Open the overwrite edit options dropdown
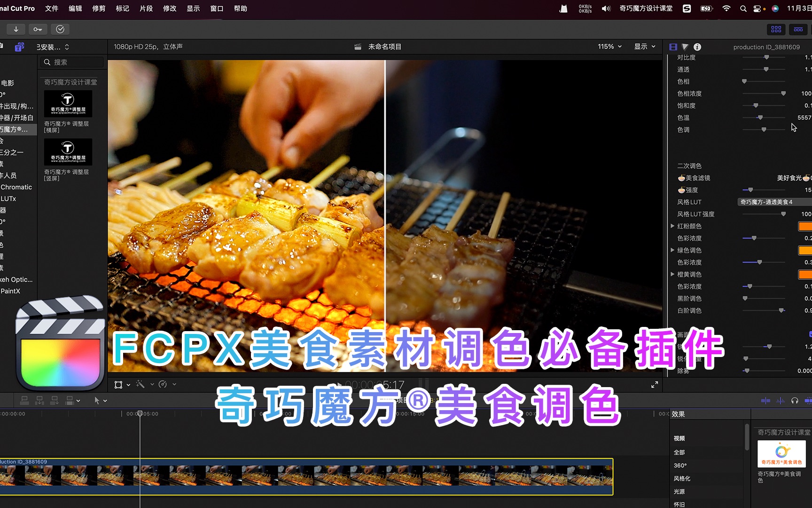 coord(78,401)
